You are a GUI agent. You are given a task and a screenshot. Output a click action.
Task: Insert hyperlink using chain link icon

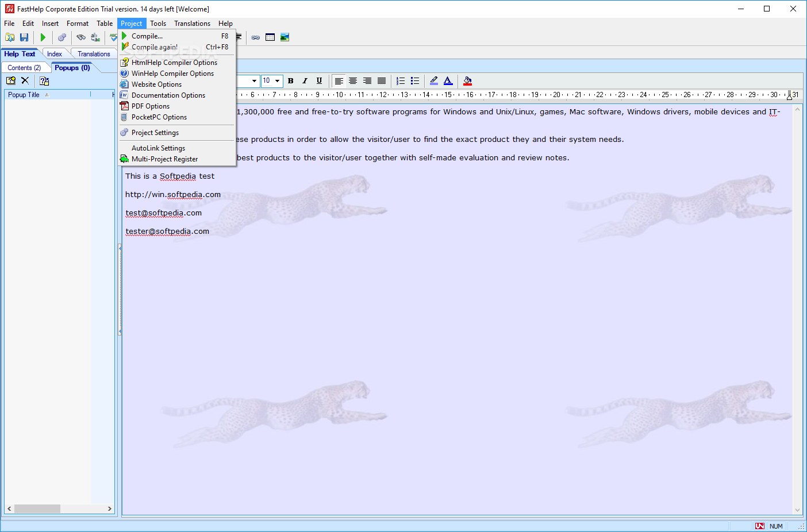coord(256,37)
